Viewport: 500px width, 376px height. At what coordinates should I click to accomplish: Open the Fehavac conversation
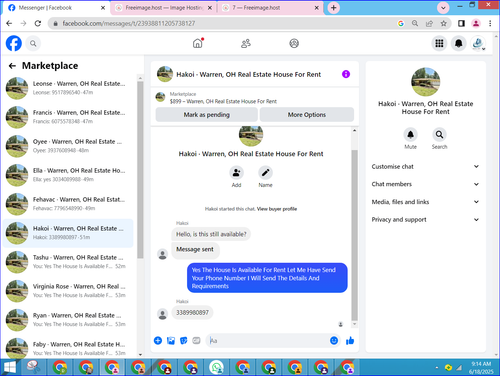68,204
